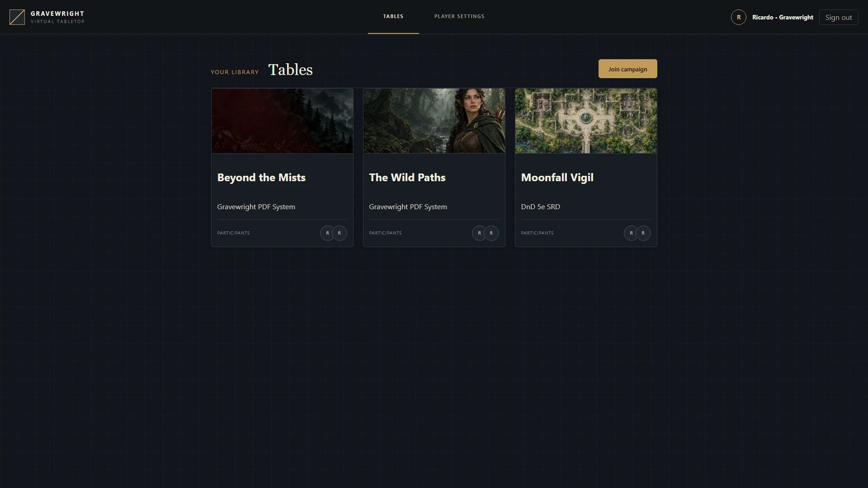Select the Beyond the Mists title
Screen dimensions: 868x488
(x=261, y=178)
